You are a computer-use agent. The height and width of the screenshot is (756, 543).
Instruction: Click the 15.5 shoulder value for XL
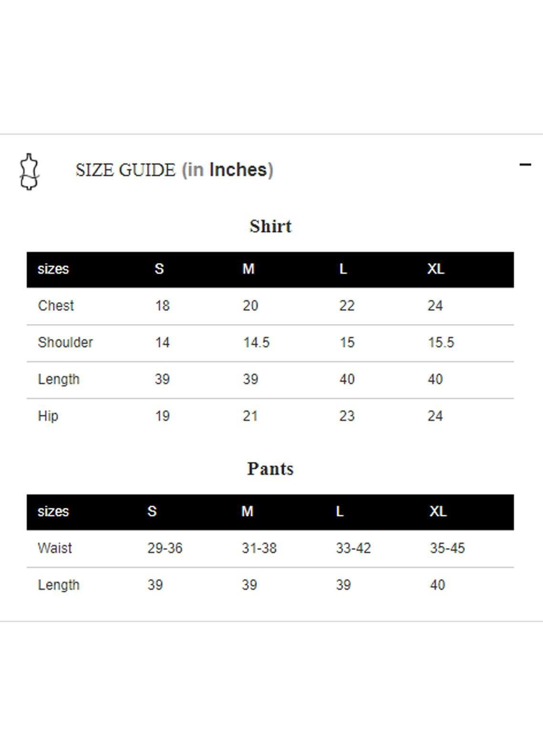[441, 342]
